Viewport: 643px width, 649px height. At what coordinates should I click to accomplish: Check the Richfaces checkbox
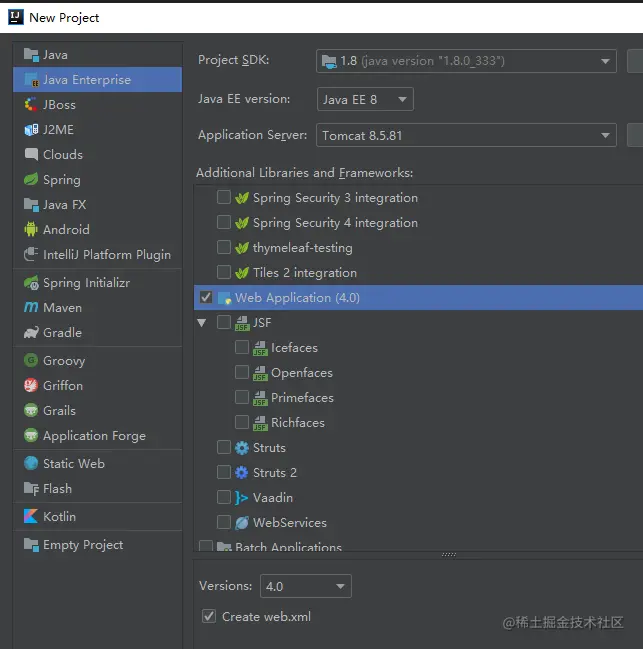[x=242, y=422]
